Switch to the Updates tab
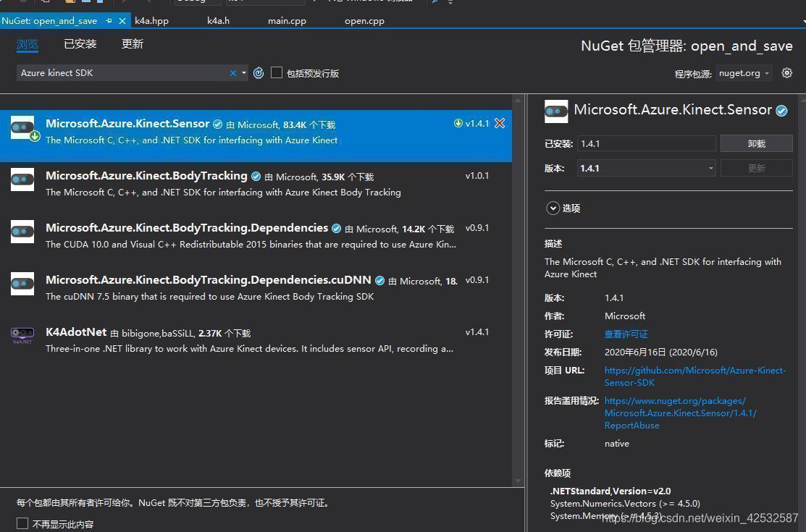Screen dimensions: 806x532 click(x=132, y=43)
